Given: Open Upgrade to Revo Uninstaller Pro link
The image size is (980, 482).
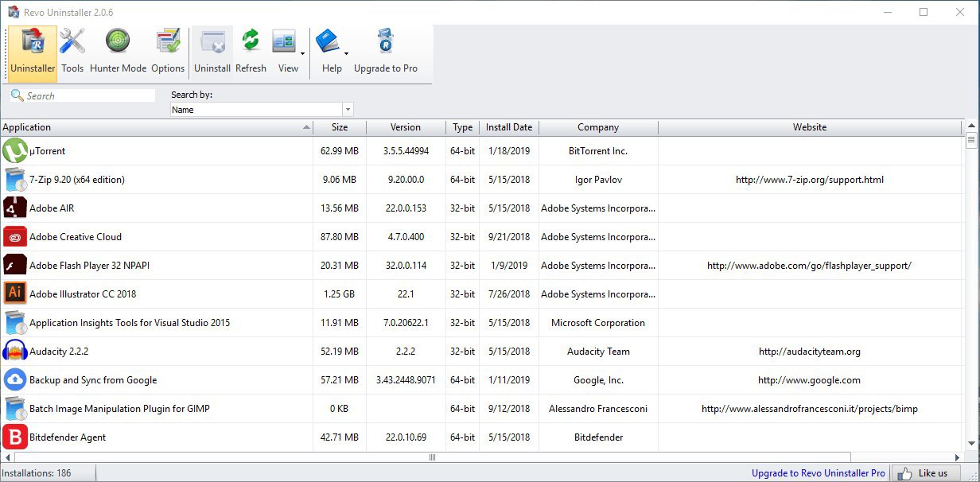Looking at the screenshot, I should 819,473.
